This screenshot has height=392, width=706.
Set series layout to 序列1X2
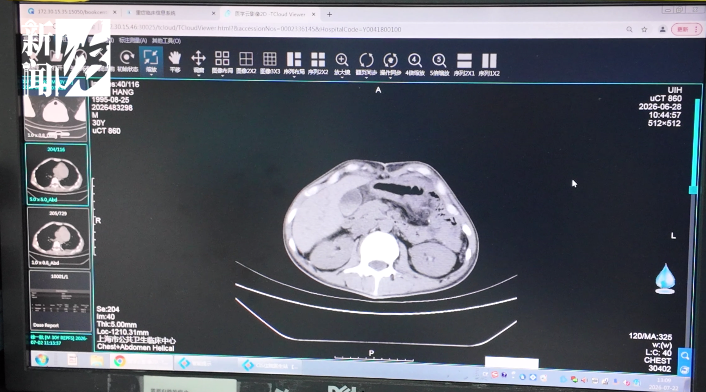(x=489, y=64)
